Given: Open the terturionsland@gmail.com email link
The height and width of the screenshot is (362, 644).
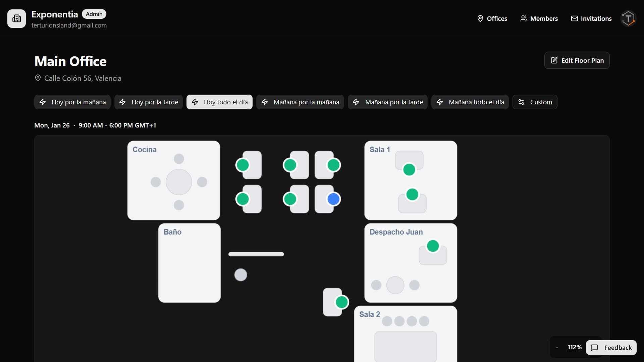Looking at the screenshot, I should pos(69,25).
